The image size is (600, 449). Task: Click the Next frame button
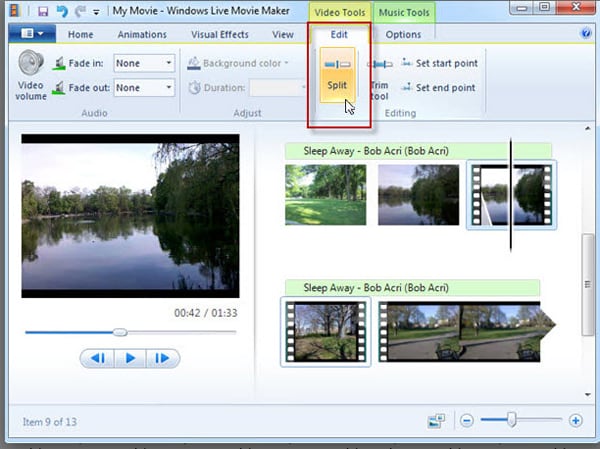click(x=163, y=358)
